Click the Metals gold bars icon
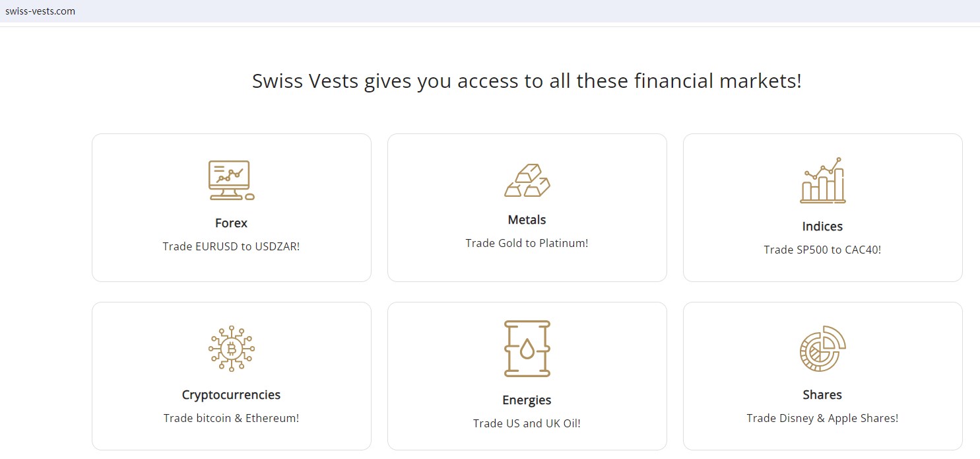Image resolution: width=980 pixels, height=459 pixels. (527, 180)
